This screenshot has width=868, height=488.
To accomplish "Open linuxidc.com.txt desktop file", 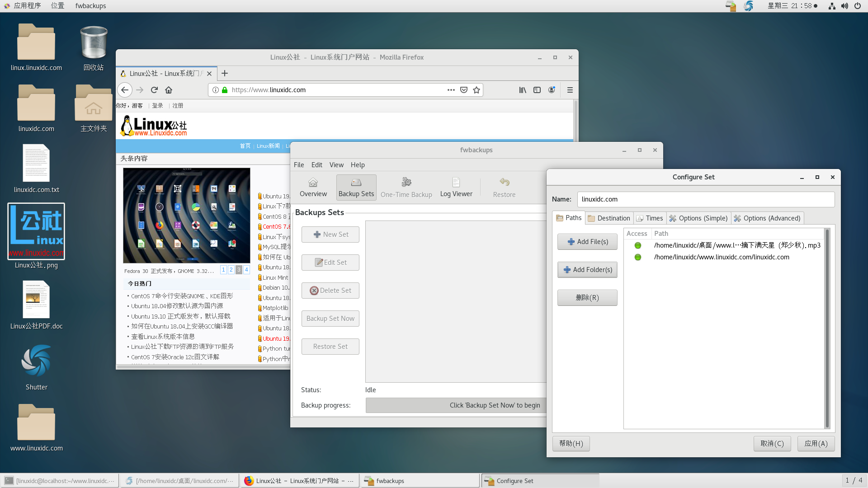I will [36, 169].
